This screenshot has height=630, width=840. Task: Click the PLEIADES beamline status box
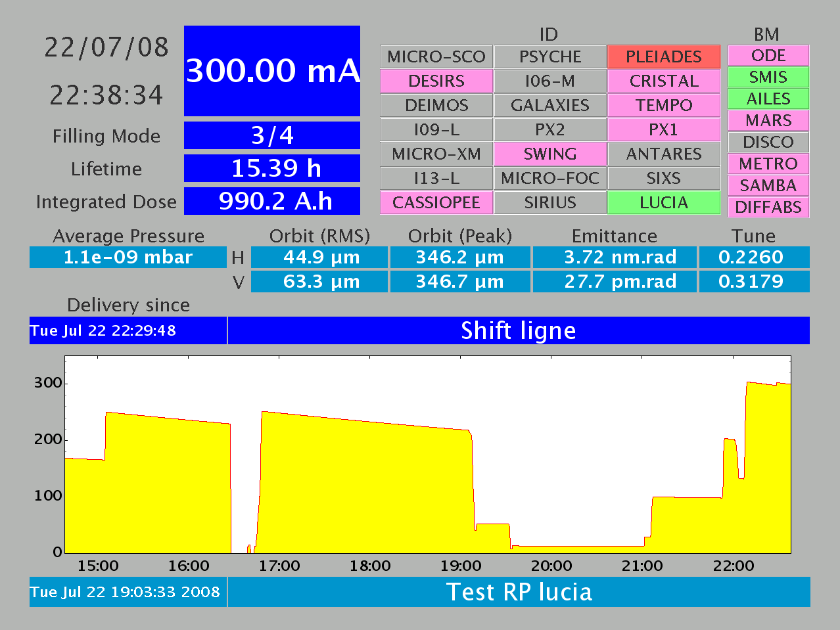663,56
